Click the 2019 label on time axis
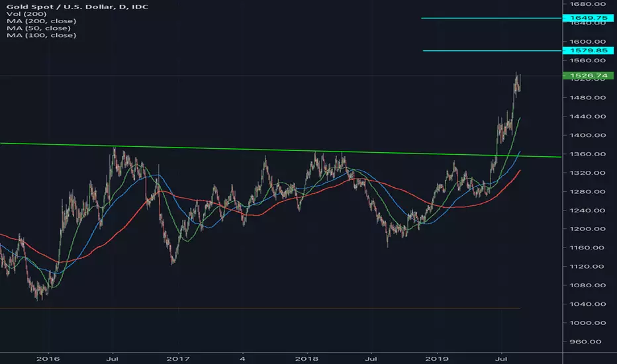 coord(436,359)
